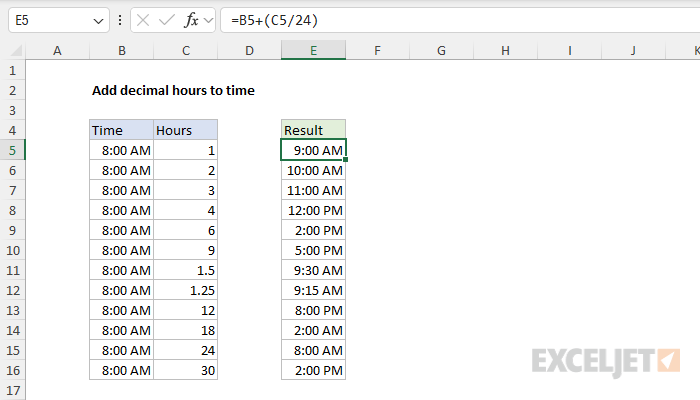
Task: Select the Hours cell containing 3
Action: click(186, 190)
